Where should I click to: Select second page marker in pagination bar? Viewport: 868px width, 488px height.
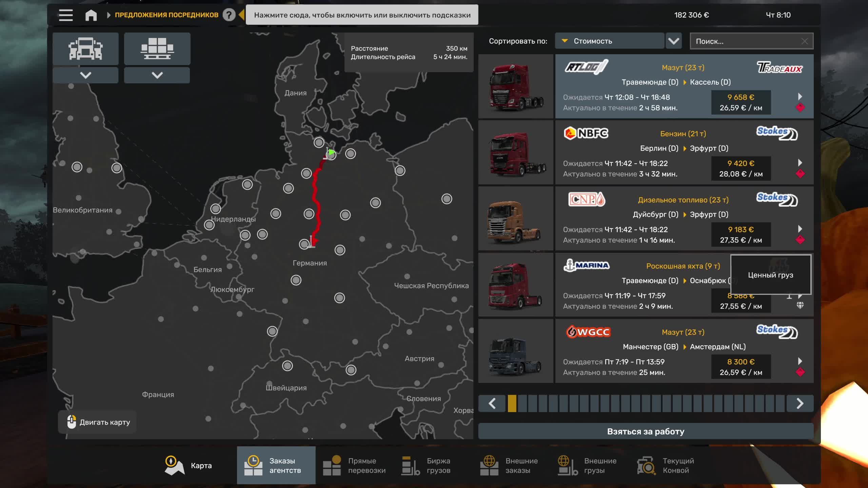(522, 403)
